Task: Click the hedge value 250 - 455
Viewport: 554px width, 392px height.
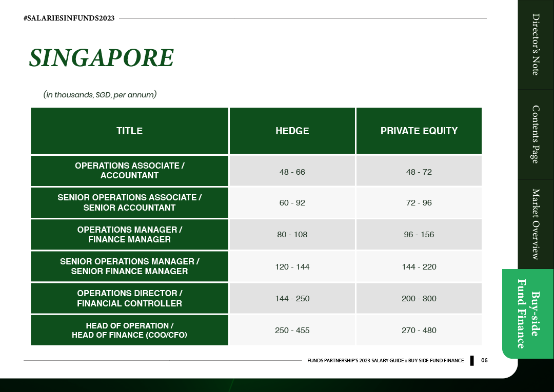Action: [x=292, y=331]
